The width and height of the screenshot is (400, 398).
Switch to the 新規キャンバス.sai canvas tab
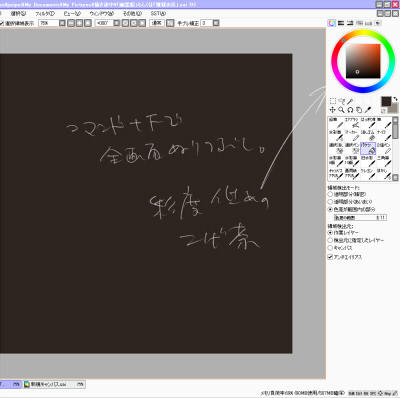point(54,384)
